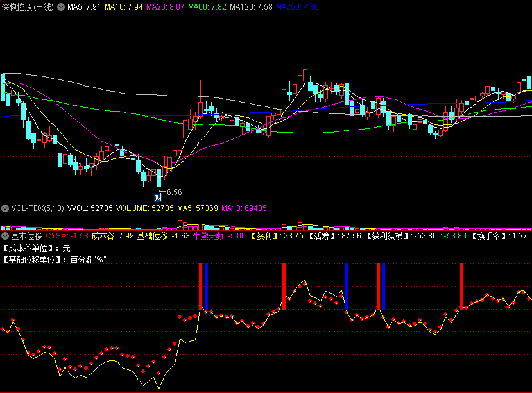The height and width of the screenshot is (393, 532).
Task: Click the 财 financial marker icon
Action: [158, 197]
